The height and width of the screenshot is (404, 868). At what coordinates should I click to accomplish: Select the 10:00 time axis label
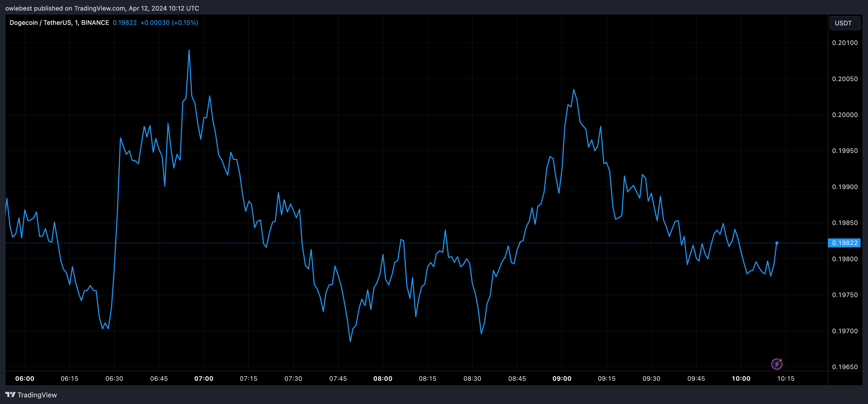(741, 378)
